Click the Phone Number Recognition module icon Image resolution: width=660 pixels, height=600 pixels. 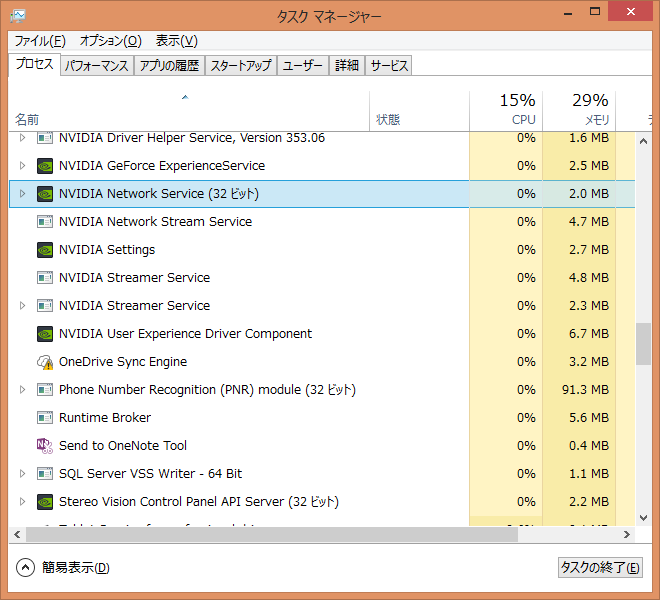45,390
